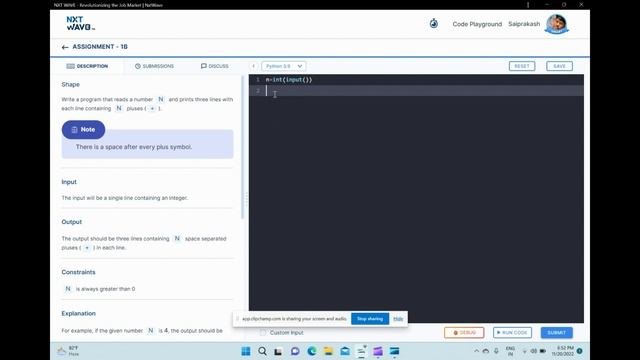
Task: Open File Explorer from taskbar
Action: point(328,351)
